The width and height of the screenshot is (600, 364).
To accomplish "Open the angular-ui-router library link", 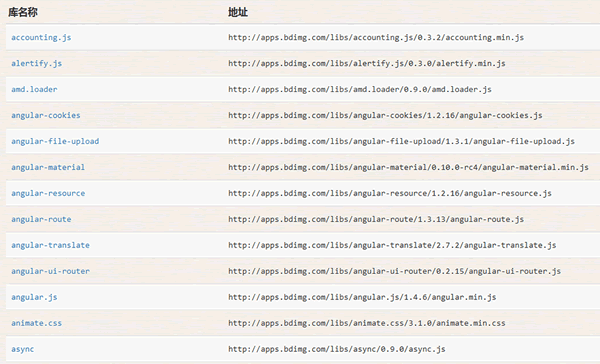I will coord(50,271).
